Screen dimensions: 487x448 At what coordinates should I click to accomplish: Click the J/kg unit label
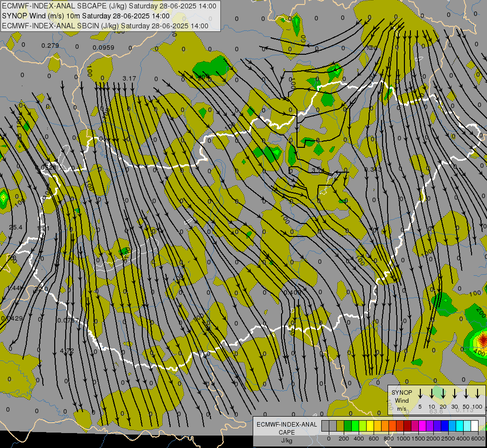coord(287,441)
